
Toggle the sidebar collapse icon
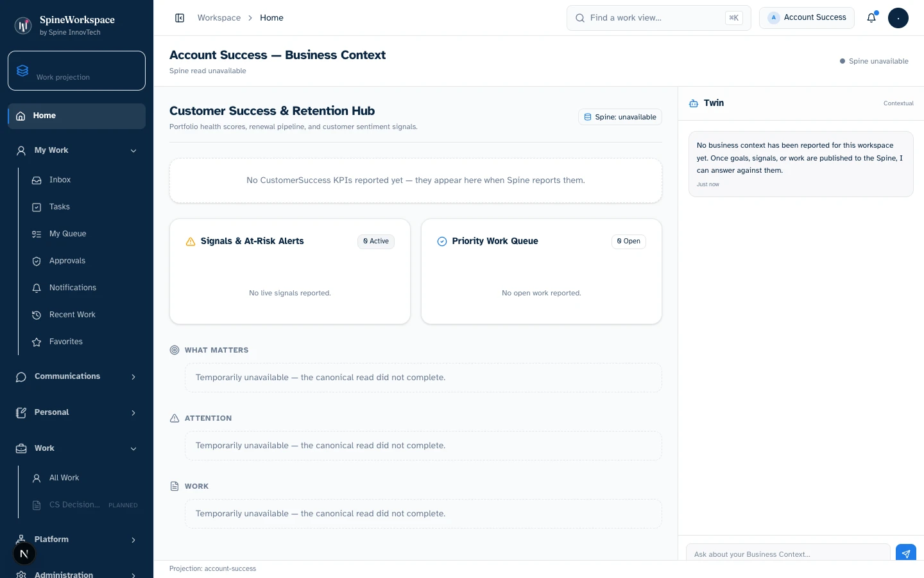(180, 18)
